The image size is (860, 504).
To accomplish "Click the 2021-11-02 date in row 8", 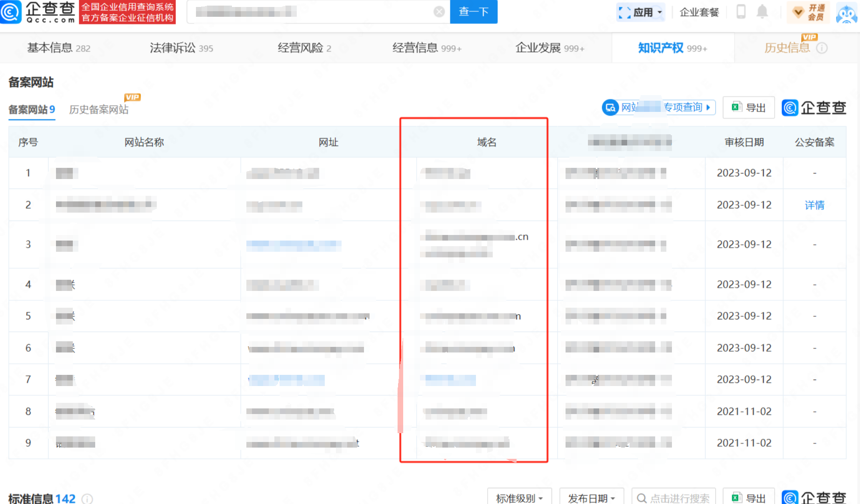I will coord(744,412).
